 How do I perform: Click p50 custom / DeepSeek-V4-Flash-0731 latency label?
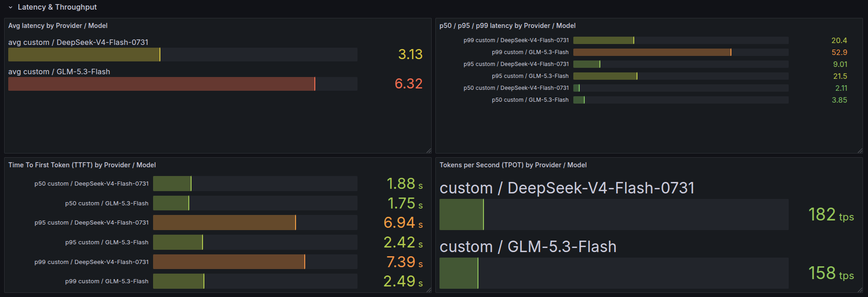point(516,88)
